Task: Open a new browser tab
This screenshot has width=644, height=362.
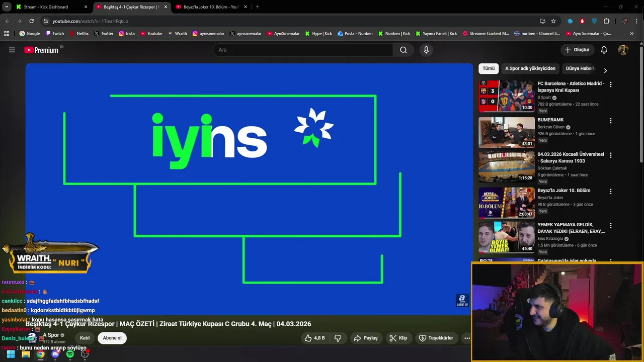Action: pyautogui.click(x=258, y=7)
